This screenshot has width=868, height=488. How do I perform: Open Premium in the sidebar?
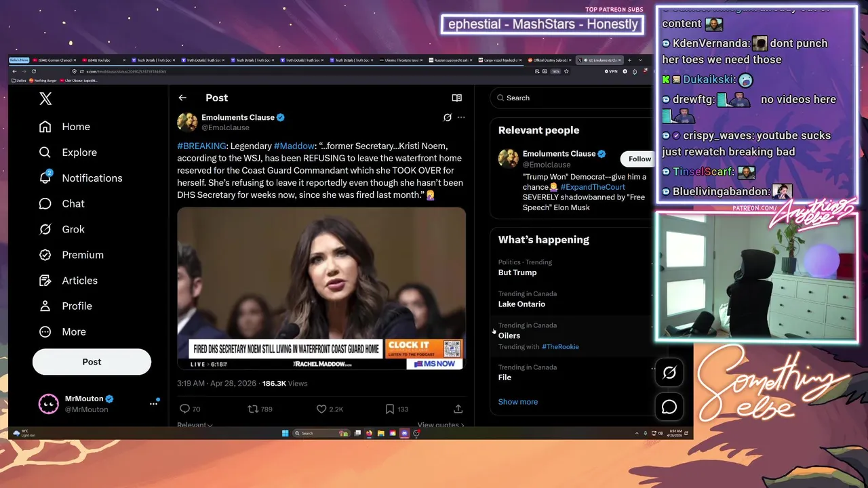71,255
